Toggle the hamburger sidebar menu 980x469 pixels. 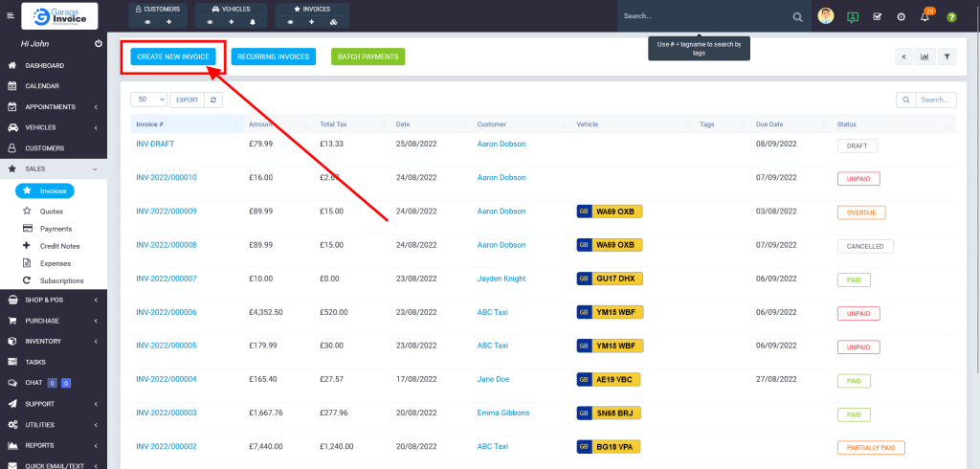point(11,16)
